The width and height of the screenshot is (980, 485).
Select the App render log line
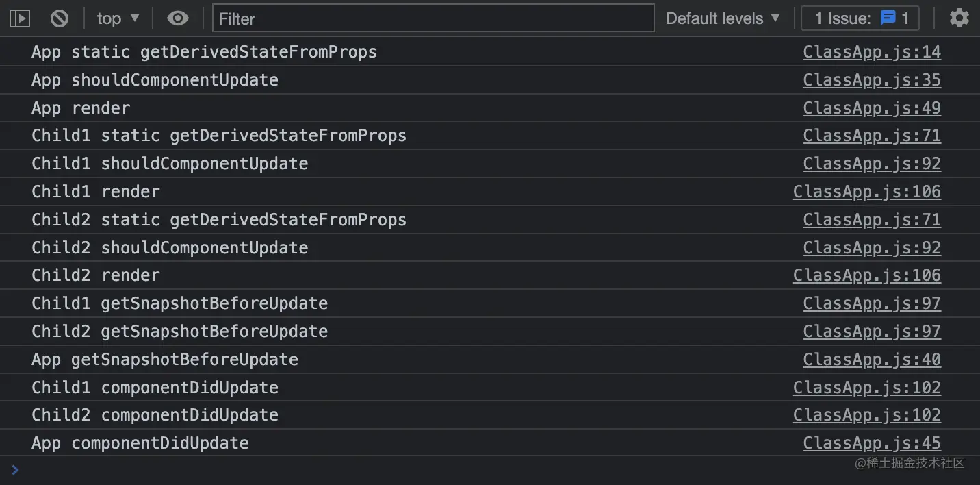point(490,108)
